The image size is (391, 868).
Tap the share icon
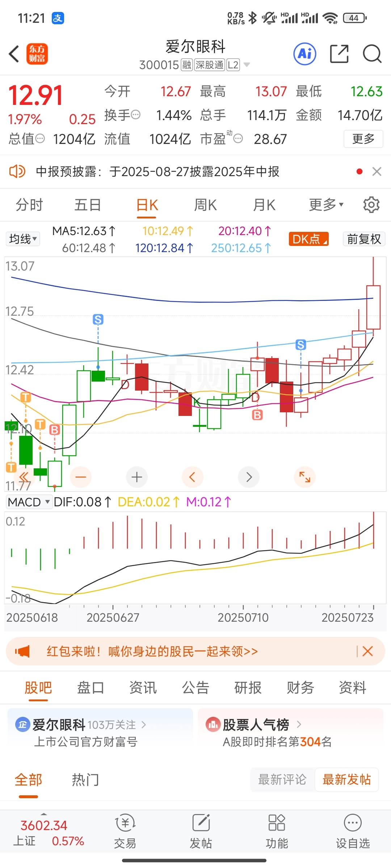[339, 54]
